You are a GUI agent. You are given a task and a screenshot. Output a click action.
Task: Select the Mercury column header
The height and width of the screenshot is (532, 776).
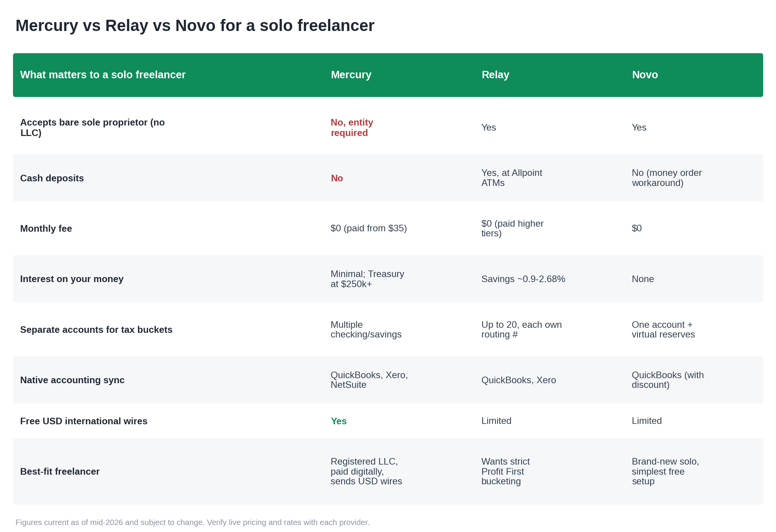[351, 75]
